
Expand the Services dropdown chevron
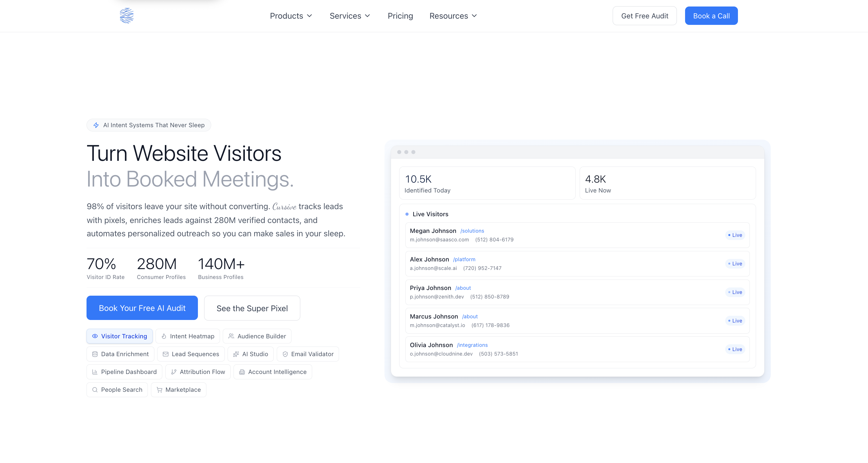(368, 16)
